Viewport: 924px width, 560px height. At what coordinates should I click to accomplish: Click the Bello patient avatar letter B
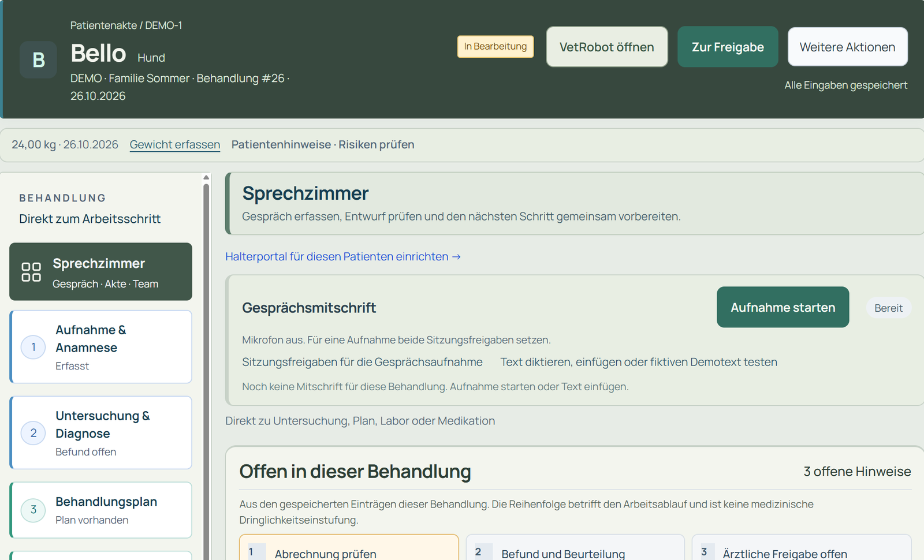click(x=38, y=59)
